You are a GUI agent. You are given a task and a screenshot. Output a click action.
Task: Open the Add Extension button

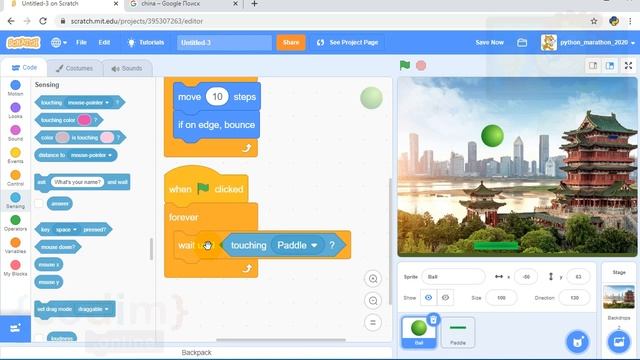pos(15,328)
